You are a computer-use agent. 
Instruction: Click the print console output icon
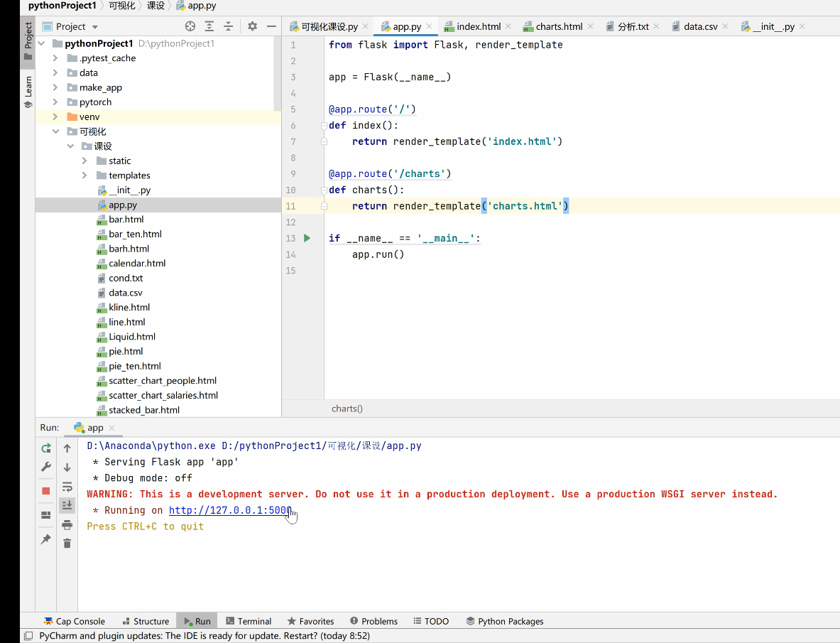click(67, 525)
